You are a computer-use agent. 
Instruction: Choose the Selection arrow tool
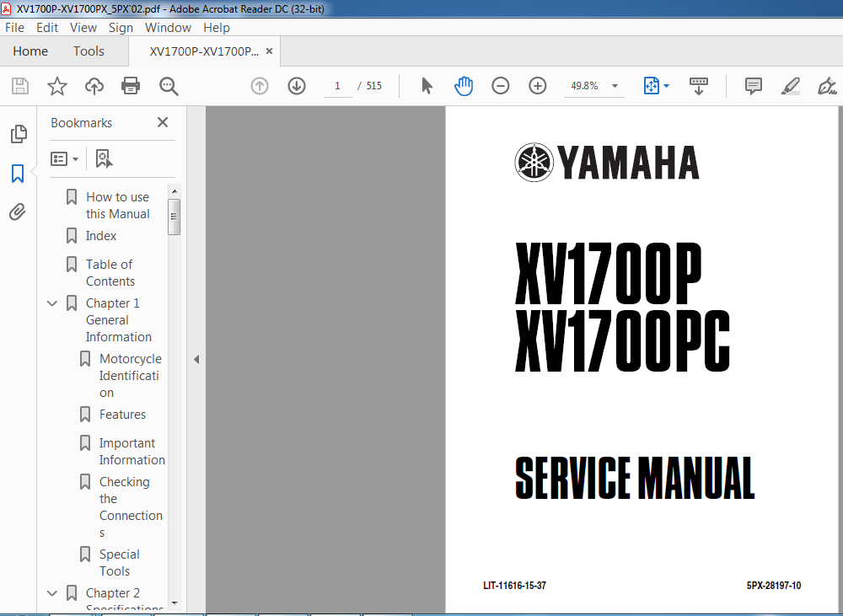pyautogui.click(x=427, y=86)
